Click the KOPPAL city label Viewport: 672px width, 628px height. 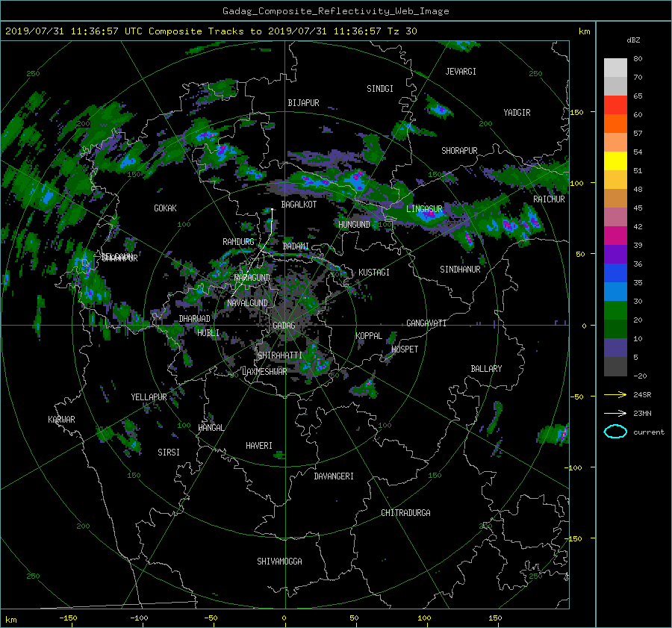point(369,336)
